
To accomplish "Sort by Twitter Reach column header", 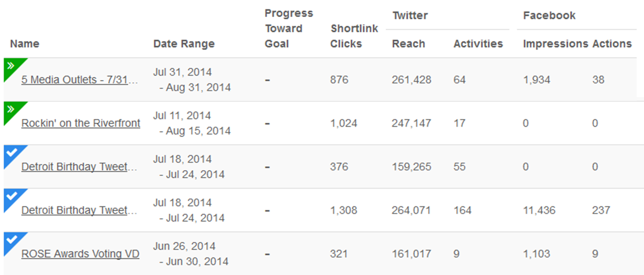I will (x=408, y=44).
